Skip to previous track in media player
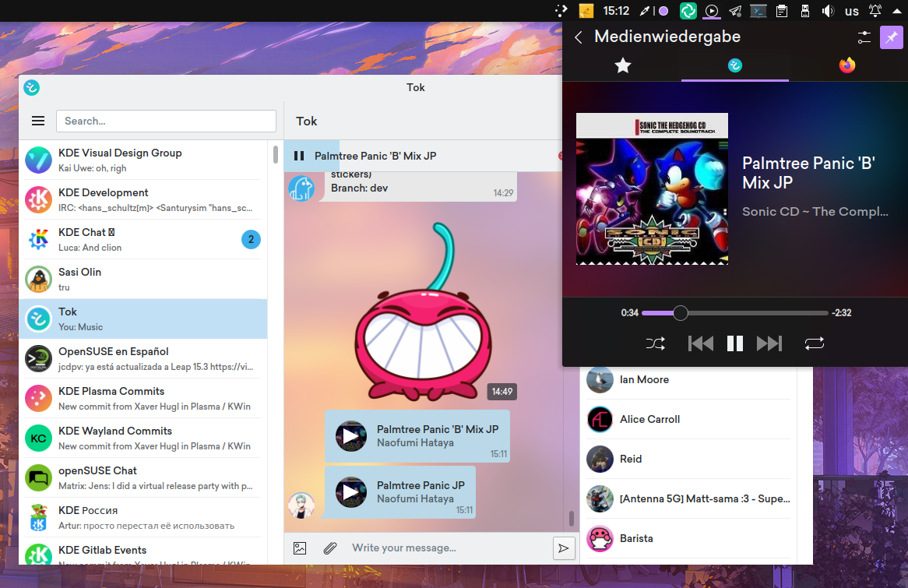This screenshot has width=908, height=588. [701, 343]
